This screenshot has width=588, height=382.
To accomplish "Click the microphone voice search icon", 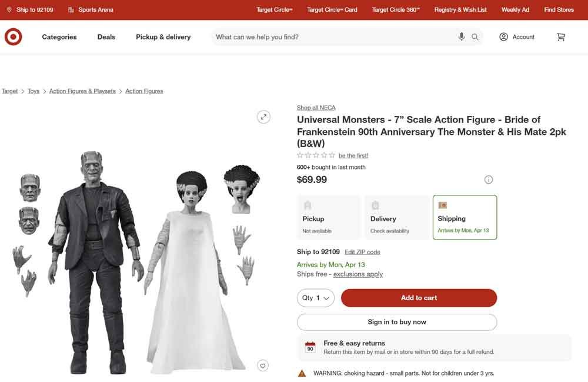I will [462, 37].
